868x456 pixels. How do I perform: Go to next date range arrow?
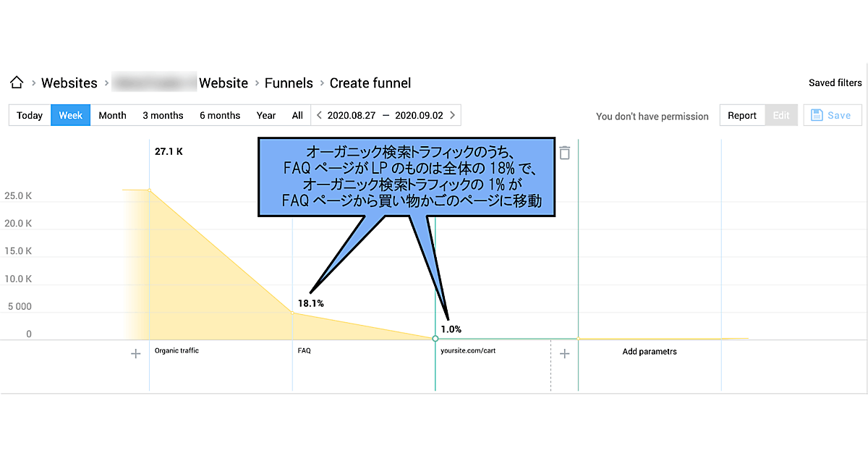pyautogui.click(x=452, y=115)
